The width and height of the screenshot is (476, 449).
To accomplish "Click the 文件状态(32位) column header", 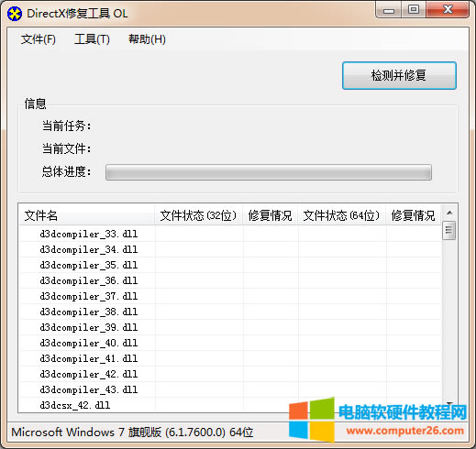I will 198,215.
